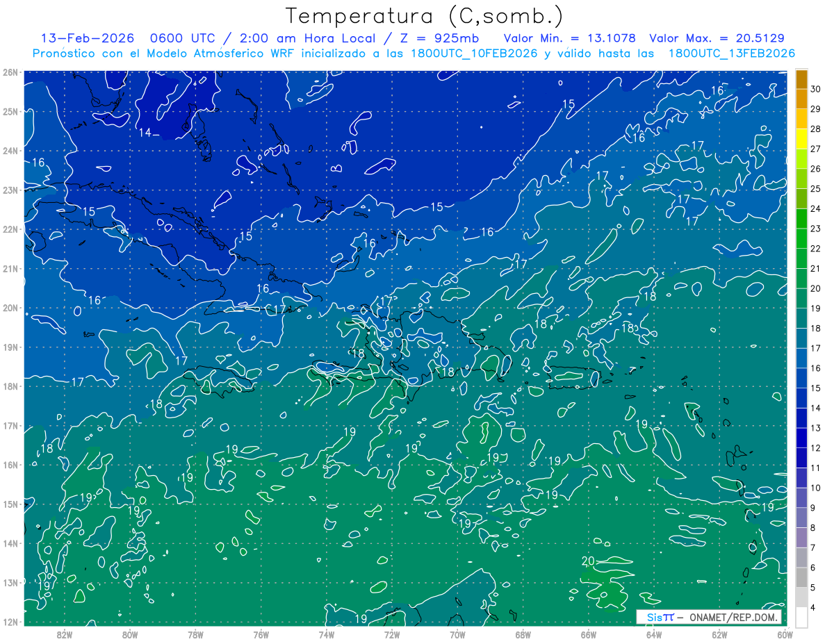Click the color bar scale label "11"
834x644 pixels.
point(816,468)
